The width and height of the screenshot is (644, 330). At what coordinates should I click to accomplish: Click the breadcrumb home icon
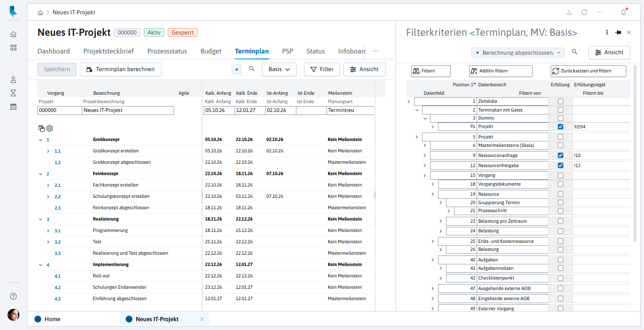[40, 13]
